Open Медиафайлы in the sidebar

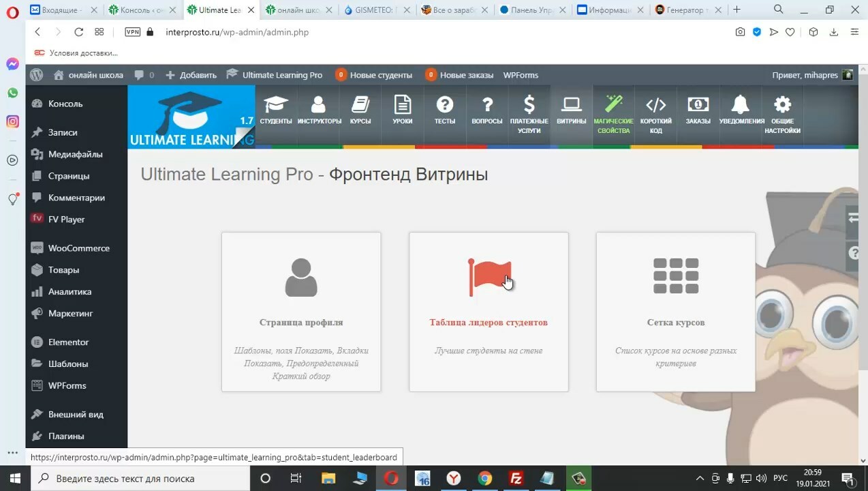pyautogui.click(x=76, y=154)
